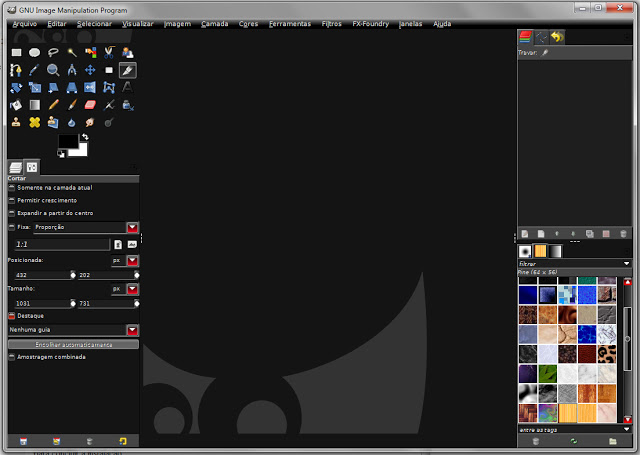The height and width of the screenshot is (455, 640).
Task: Click the 1:1 aspect ratio input field
Action: tap(60, 244)
